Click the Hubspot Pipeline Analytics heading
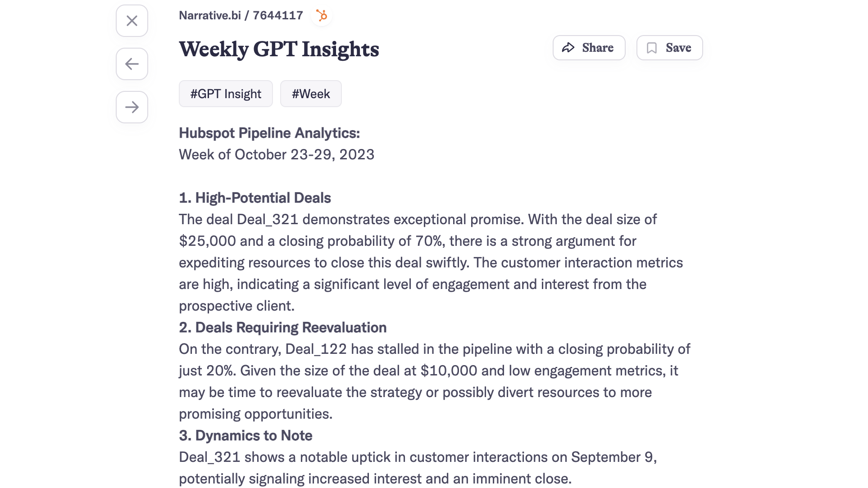The image size is (868, 488). point(269,133)
